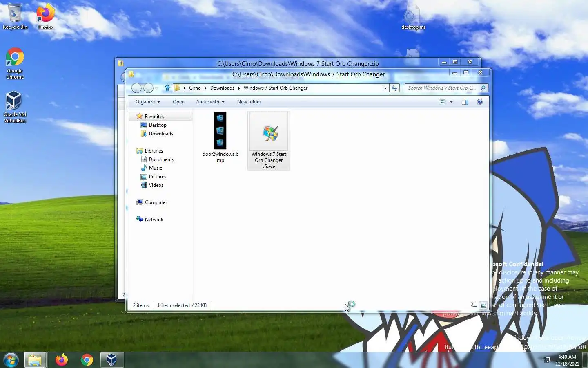This screenshot has height=368, width=588.
Task: Launch Firefox from desktop shortcut
Action: coord(45,16)
